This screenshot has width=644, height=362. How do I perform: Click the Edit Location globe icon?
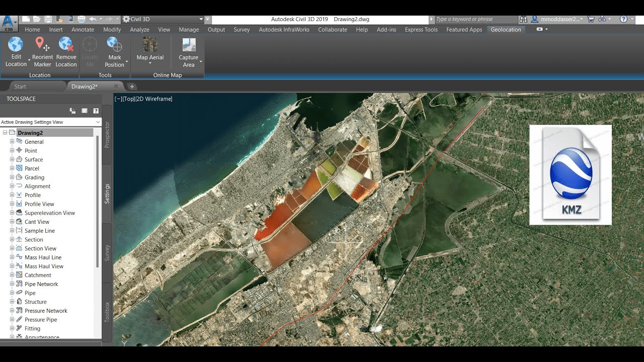coord(16,45)
